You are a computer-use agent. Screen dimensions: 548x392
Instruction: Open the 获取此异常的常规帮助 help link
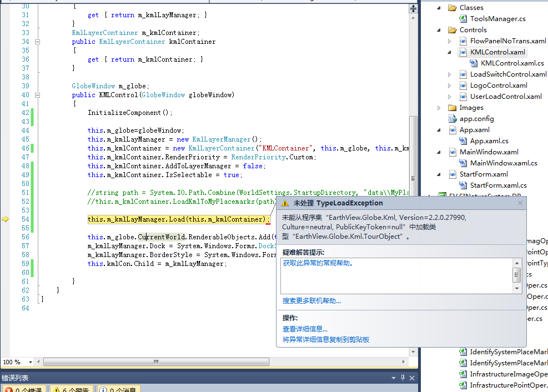click(318, 263)
